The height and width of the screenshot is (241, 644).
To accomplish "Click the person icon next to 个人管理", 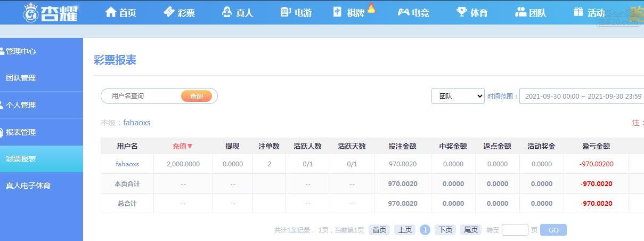I will 2,105.
